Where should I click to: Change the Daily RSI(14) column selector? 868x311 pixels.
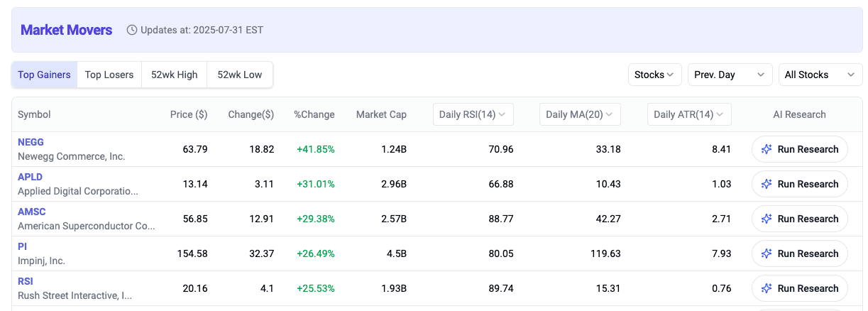click(x=473, y=114)
